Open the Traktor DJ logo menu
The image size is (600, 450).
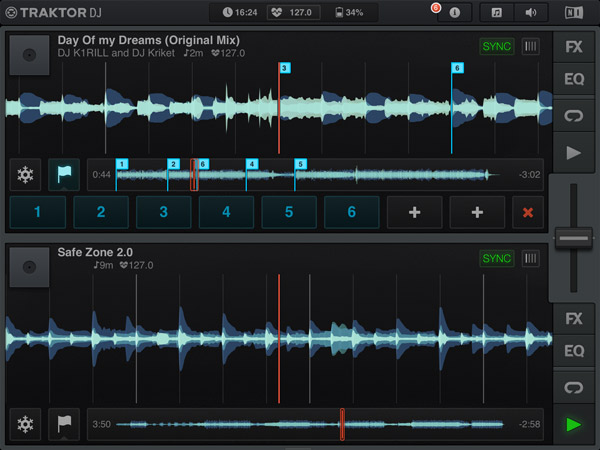click(54, 13)
